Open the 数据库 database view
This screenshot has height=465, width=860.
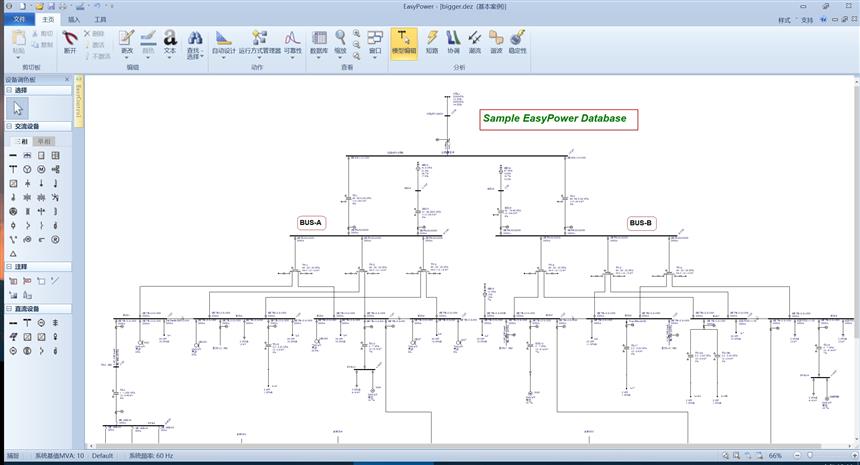pyautogui.click(x=319, y=42)
